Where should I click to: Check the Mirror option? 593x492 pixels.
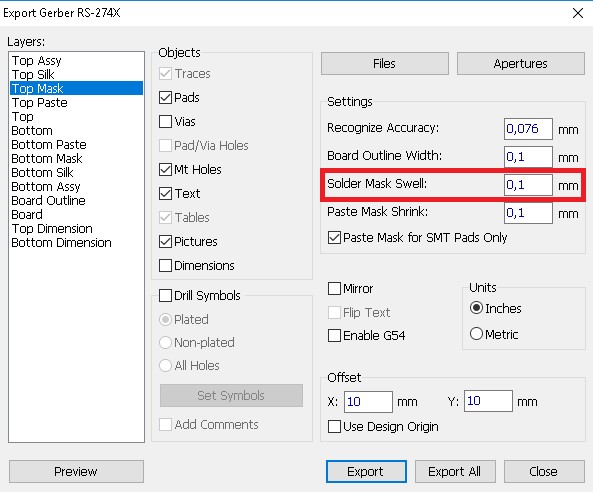(334, 289)
